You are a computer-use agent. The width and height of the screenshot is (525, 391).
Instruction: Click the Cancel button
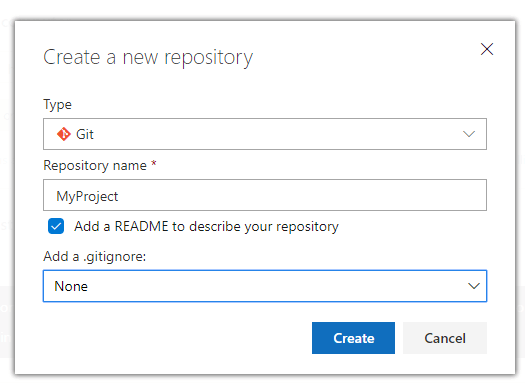pyautogui.click(x=445, y=338)
